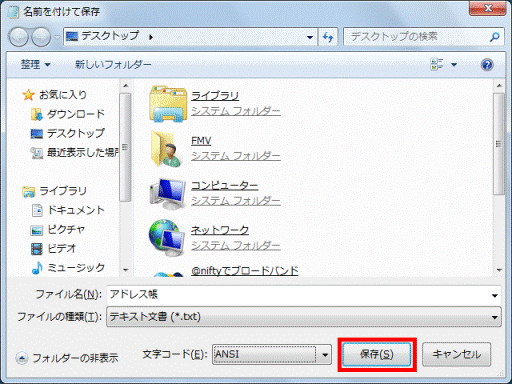Select お気に入り in the navigation pane
Viewport: 512px width, 384px height.
[x=63, y=95]
